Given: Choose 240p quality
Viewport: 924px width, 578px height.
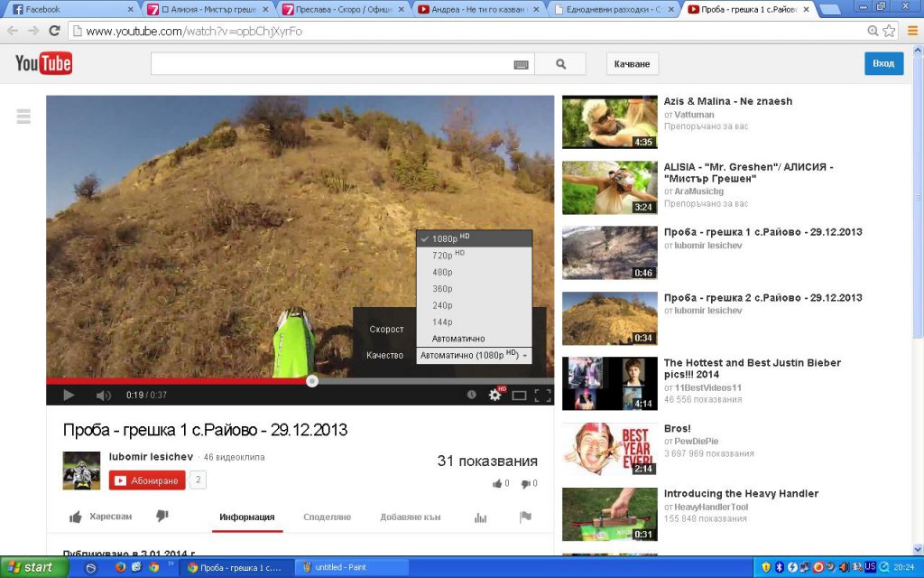Looking at the screenshot, I should click(475, 305).
